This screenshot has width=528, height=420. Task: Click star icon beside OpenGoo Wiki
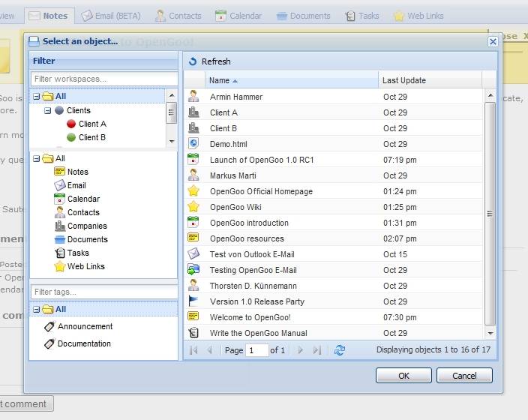[x=193, y=206]
